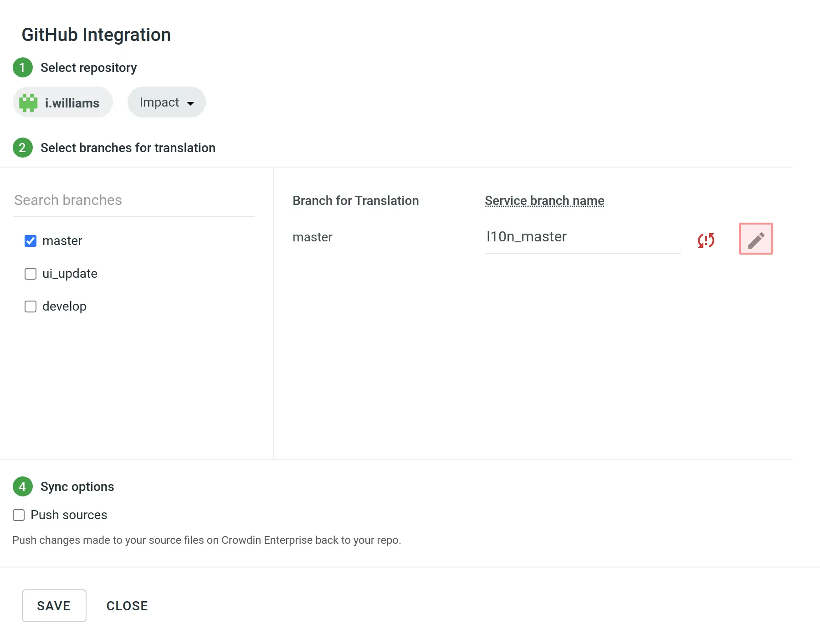
Task: Click the l10n_master service branch name field
Action: coord(583,238)
